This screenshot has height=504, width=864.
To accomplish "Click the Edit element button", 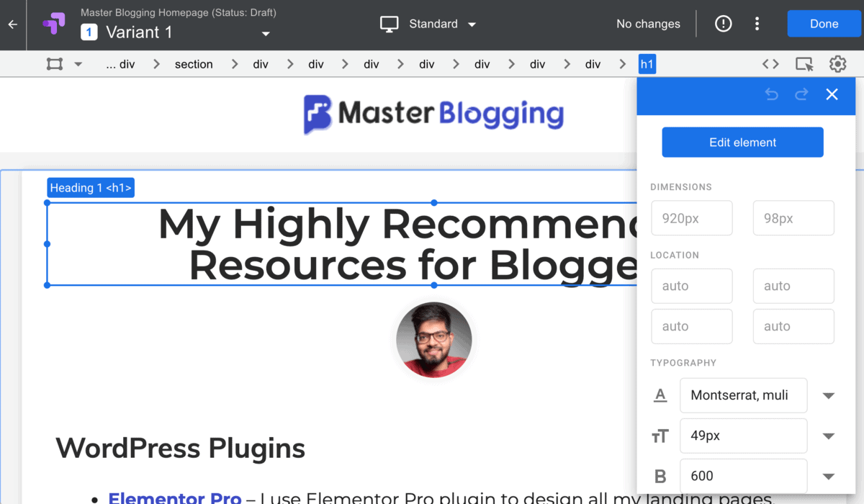I will tap(742, 143).
